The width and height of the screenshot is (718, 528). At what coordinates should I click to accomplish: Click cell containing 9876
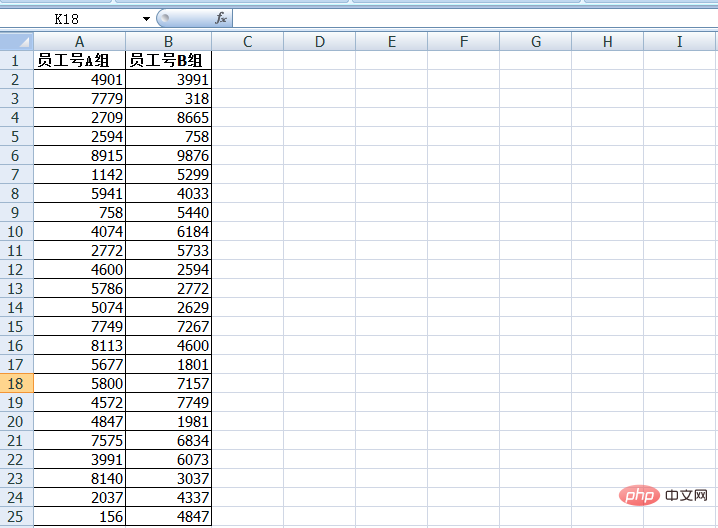click(169, 155)
